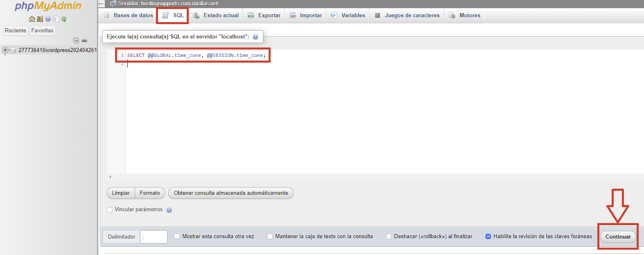This screenshot has width=644, height=255.
Task: Collapse sidebar using top-left arrow
Action: [102, 4]
